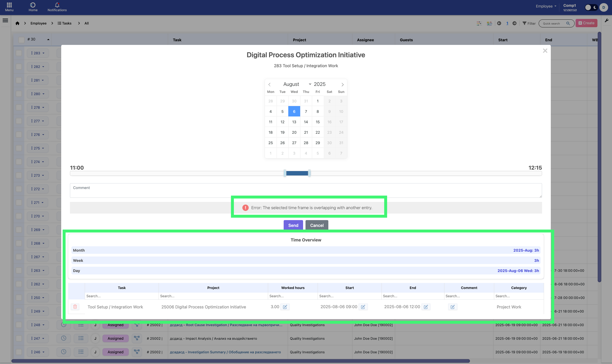Viewport: 612px width, 364px height.
Task: Open the month dropdown showing August
Action: point(297,84)
